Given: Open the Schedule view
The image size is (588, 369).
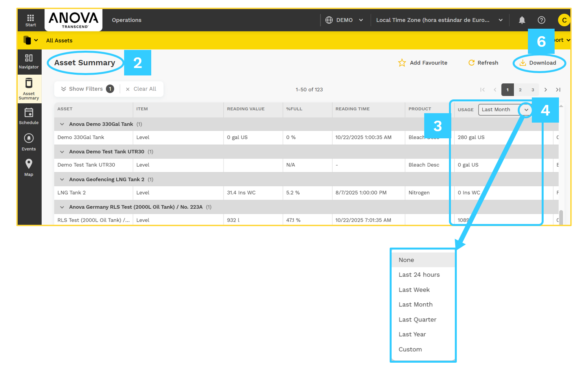Looking at the screenshot, I should point(29,116).
